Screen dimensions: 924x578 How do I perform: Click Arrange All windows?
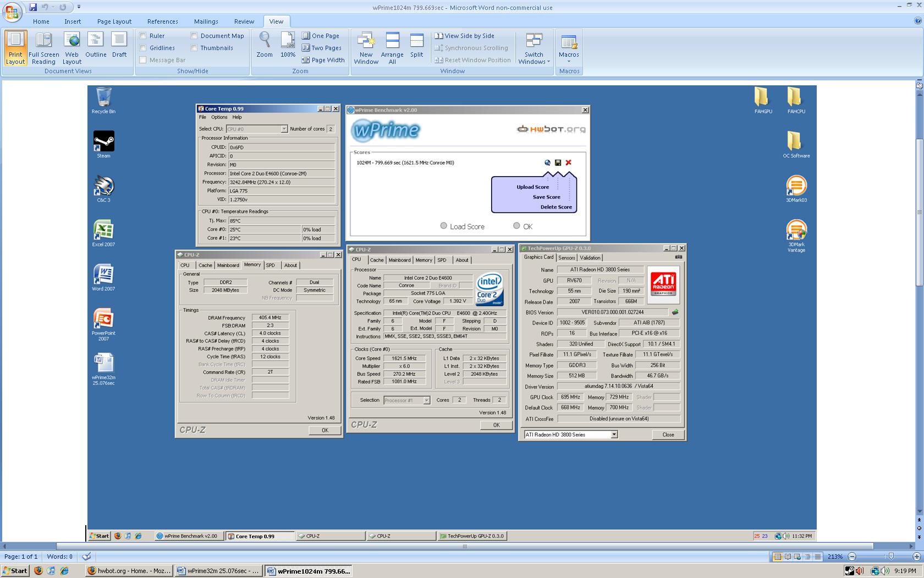[392, 48]
